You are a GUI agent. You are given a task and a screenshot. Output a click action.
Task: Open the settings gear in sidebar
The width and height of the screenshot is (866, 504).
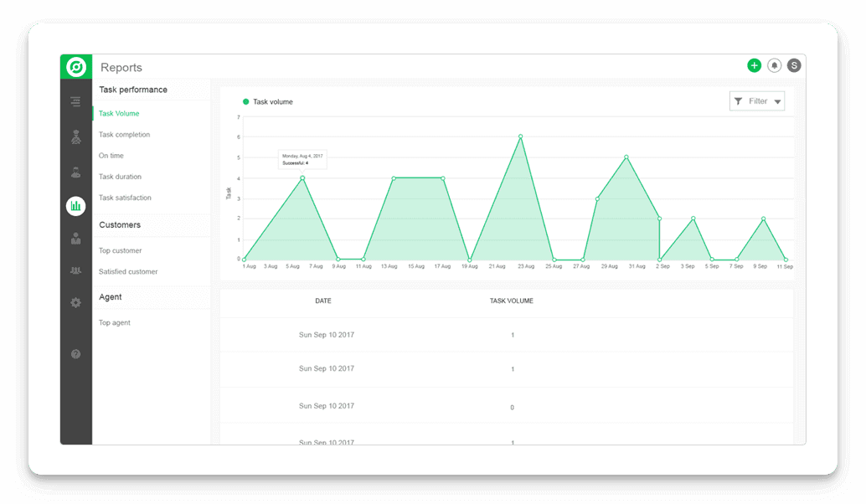tap(76, 303)
